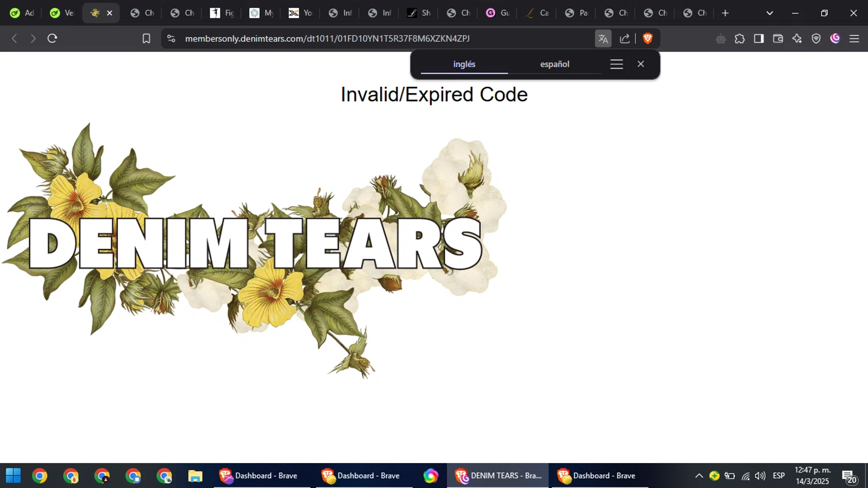This screenshot has width=868, height=488.
Task: Switch to the 'Ca' browser tab
Action: tap(538, 13)
